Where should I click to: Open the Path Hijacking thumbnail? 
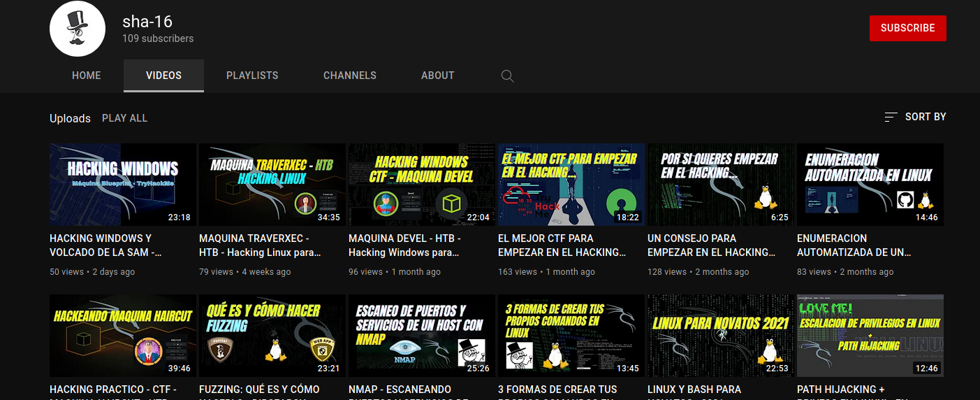870,336
